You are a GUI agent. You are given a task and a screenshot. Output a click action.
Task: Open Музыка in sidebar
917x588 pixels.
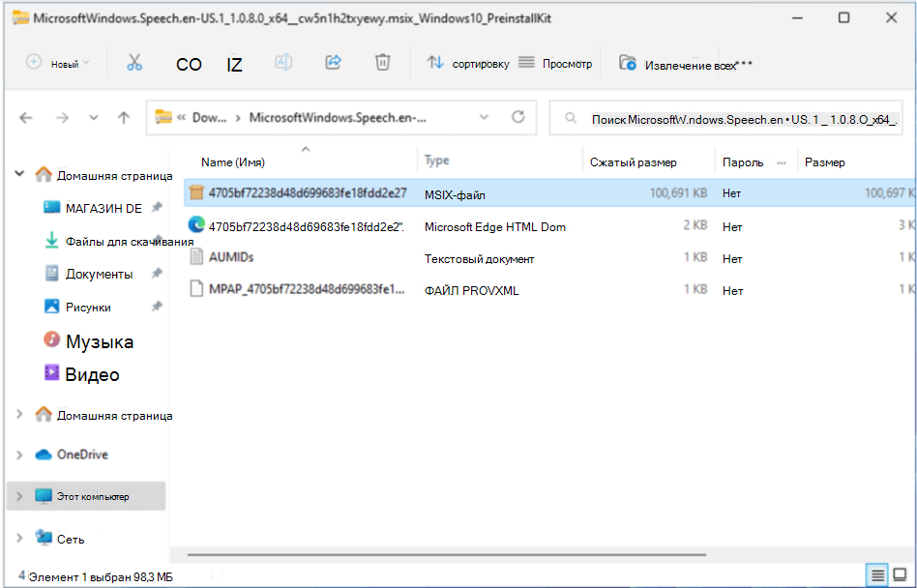[88, 341]
